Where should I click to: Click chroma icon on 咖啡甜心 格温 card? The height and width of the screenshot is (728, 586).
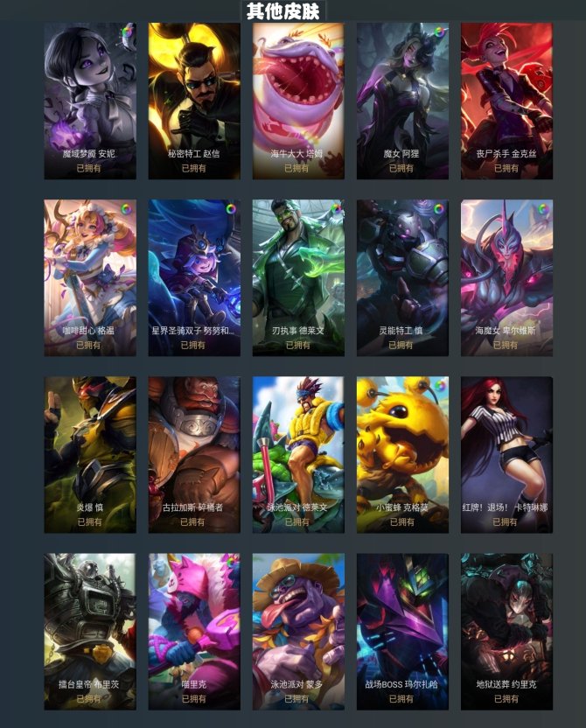pyautogui.click(x=126, y=209)
